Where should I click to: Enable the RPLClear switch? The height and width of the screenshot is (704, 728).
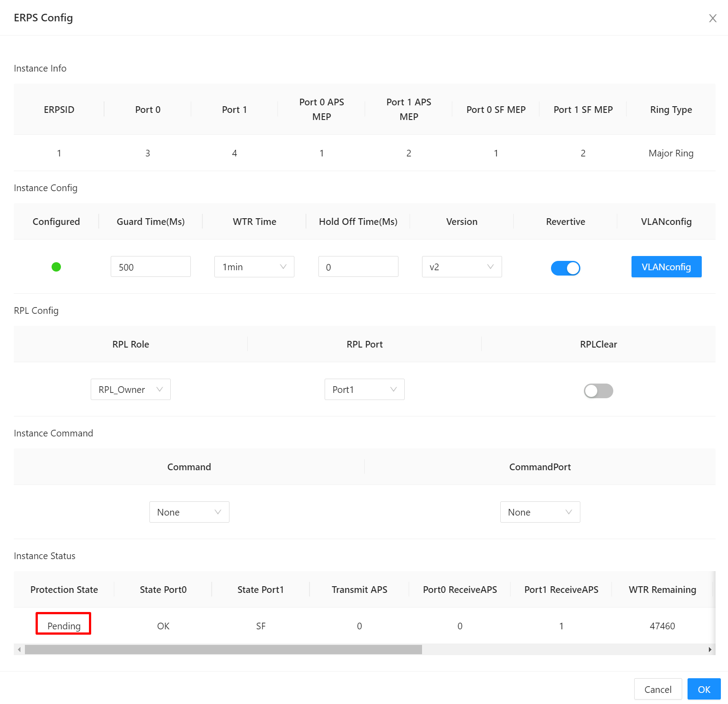598,391
